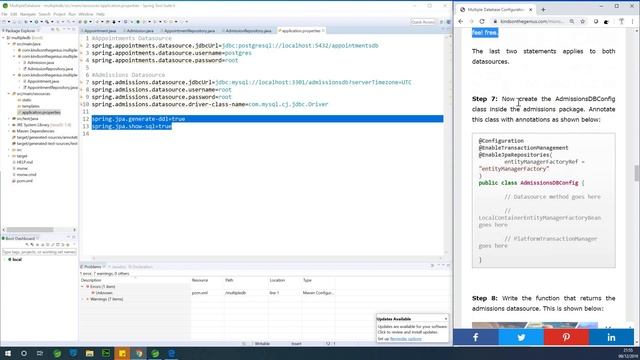The image size is (640, 360).
Task: Click Package Explorer horizontal scrollbar
Action: pos(29,230)
